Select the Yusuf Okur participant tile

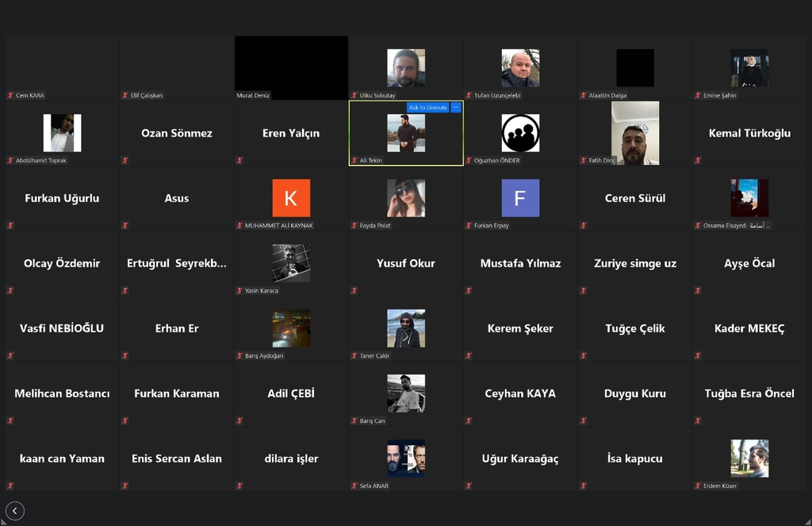click(x=406, y=263)
